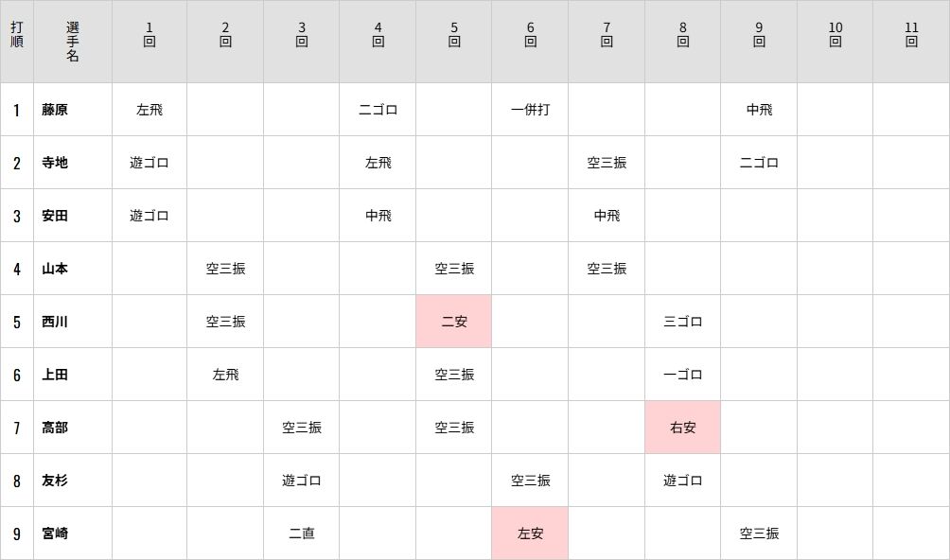Screen dimensions: 950x560
Task: Click the 選手名 column header
Action: [73, 42]
